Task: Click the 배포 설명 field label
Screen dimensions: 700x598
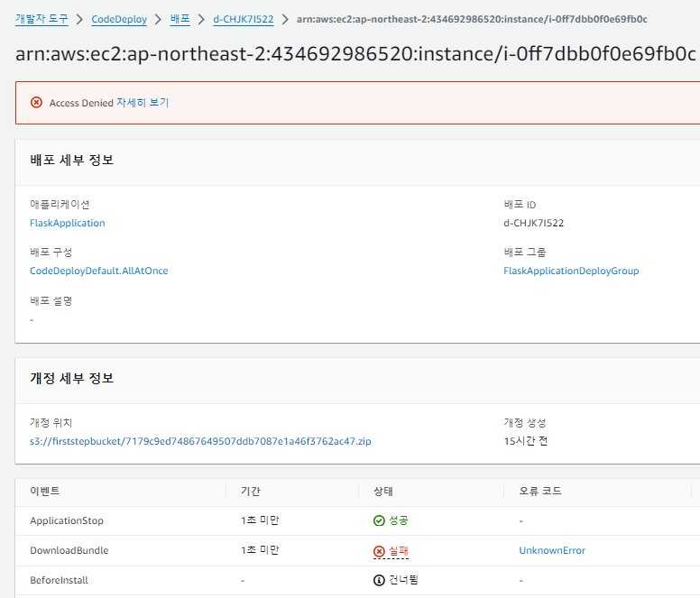Action: pos(51,300)
